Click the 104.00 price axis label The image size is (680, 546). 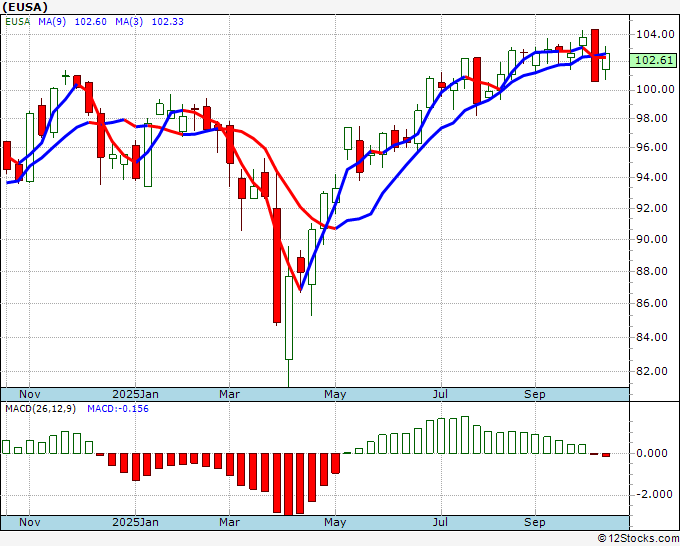point(655,34)
